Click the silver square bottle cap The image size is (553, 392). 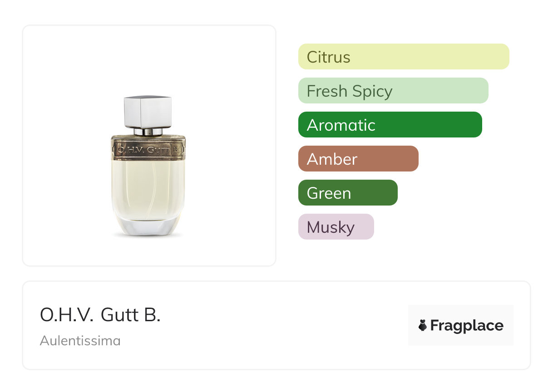(148, 112)
